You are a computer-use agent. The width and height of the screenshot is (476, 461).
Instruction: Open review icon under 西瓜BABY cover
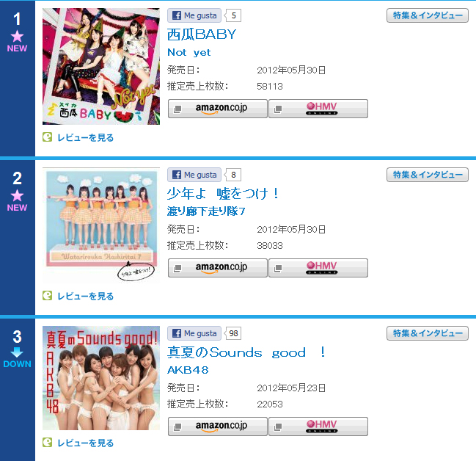(48, 137)
